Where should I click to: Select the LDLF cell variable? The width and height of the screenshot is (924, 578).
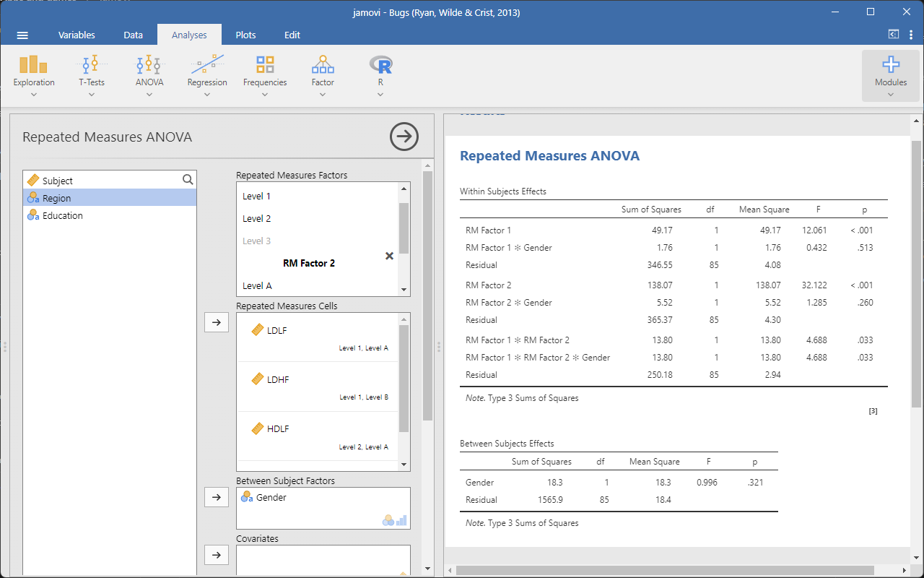click(x=317, y=337)
